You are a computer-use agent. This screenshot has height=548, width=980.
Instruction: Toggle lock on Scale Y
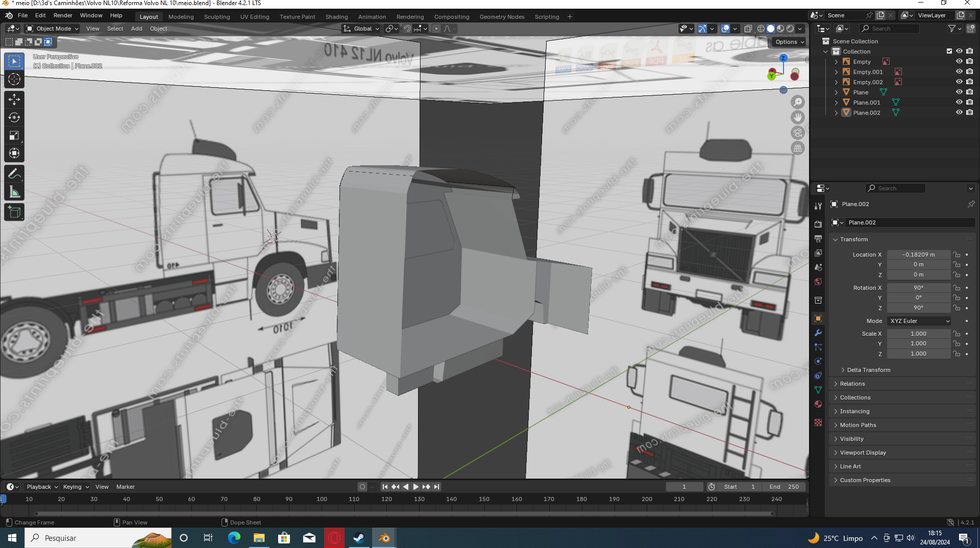click(x=957, y=344)
